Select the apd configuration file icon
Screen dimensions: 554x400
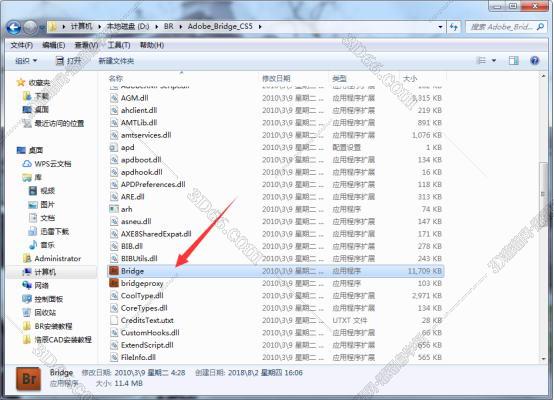114,147
